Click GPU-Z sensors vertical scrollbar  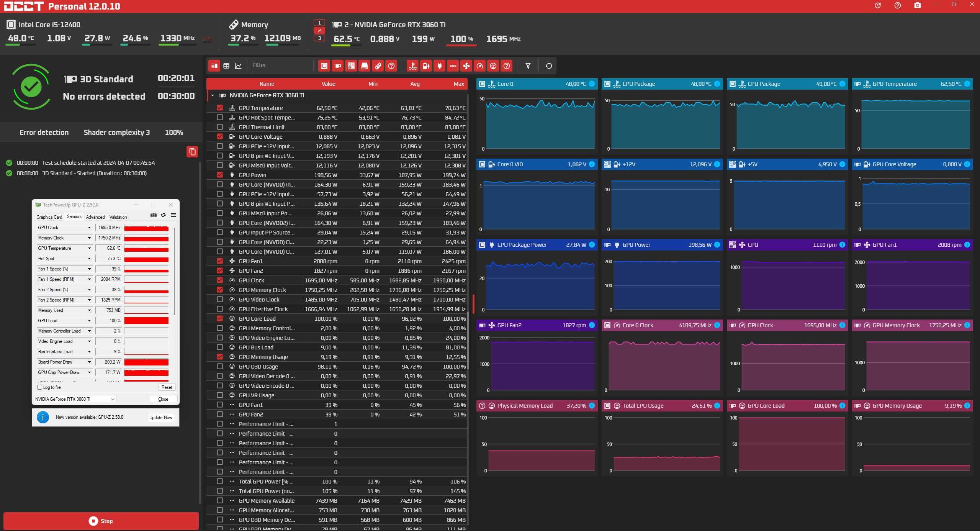click(174, 270)
